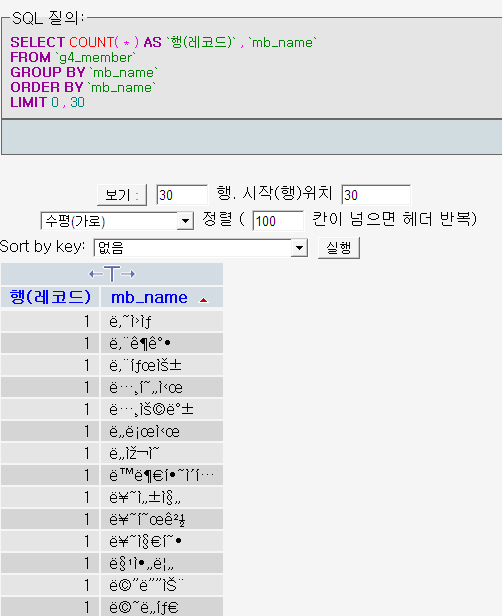502x616 pixels.
Task: Select the cell ë,¨ífœìš±
Action: (162, 365)
